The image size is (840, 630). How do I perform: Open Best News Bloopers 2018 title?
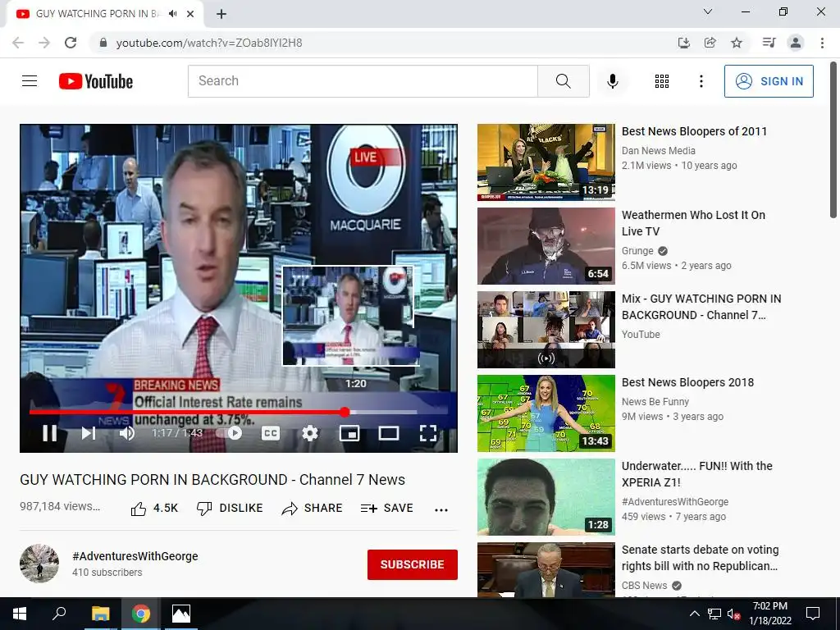[x=687, y=382]
